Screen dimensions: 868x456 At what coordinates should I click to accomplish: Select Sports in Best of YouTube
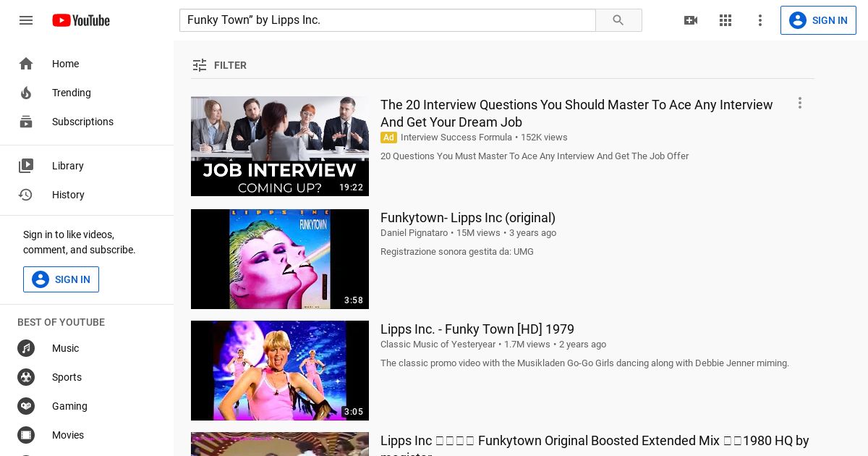[x=67, y=377]
